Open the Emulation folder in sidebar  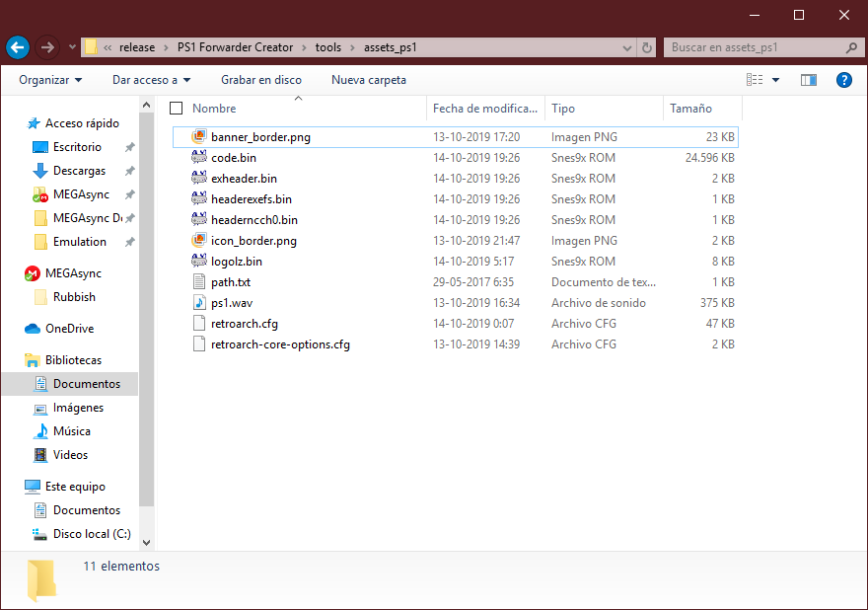[80, 242]
